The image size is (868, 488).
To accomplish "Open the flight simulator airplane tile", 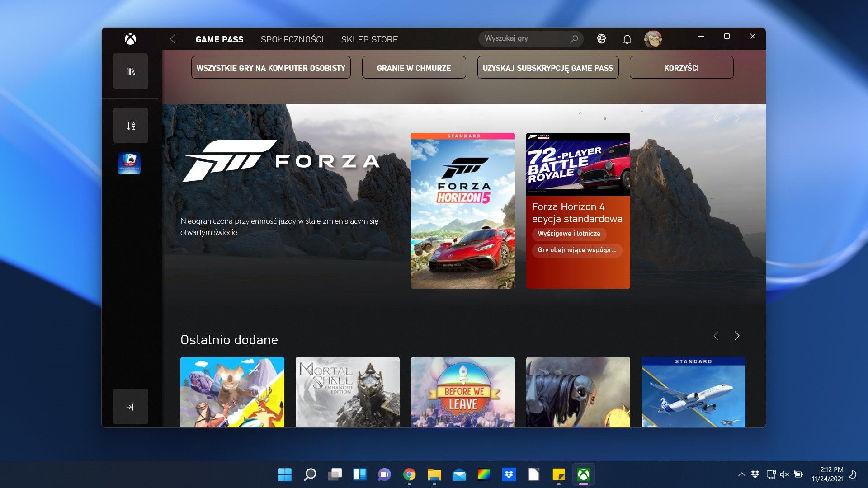I will point(693,392).
